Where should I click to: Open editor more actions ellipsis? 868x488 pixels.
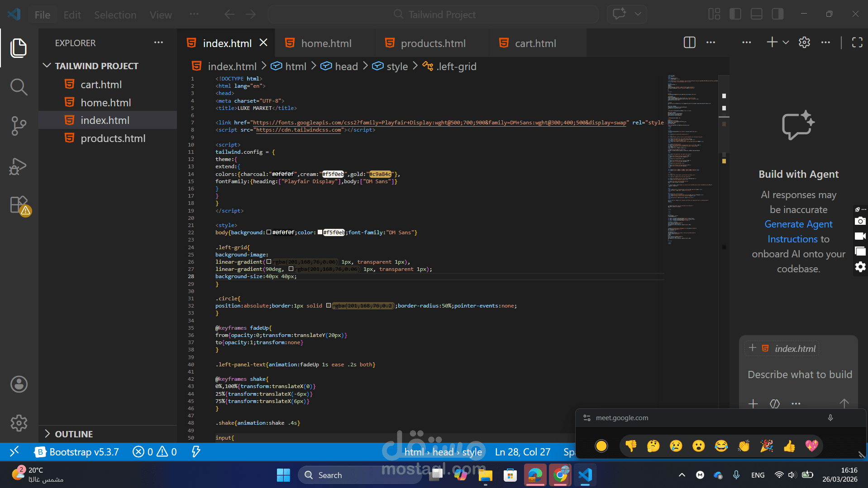pos(711,43)
